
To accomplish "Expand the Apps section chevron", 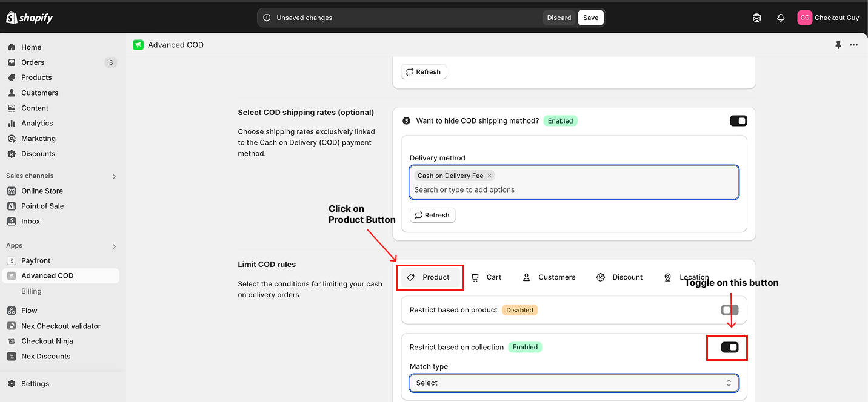I will pyautogui.click(x=114, y=246).
